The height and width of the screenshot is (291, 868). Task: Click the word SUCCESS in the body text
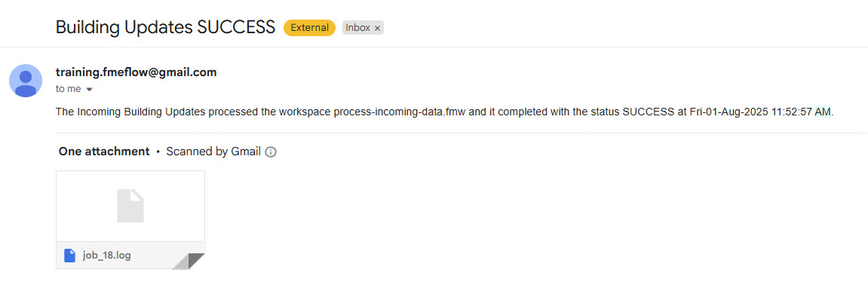pyautogui.click(x=646, y=112)
